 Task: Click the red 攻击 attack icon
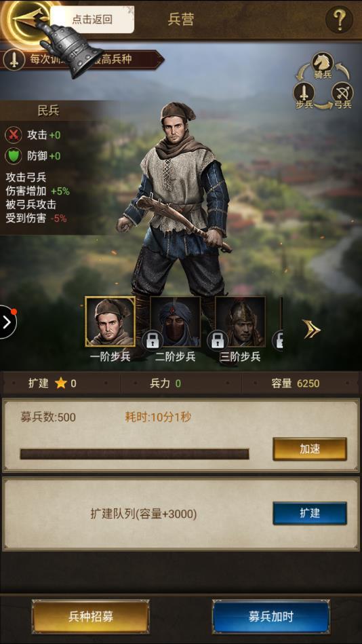pos(13,135)
